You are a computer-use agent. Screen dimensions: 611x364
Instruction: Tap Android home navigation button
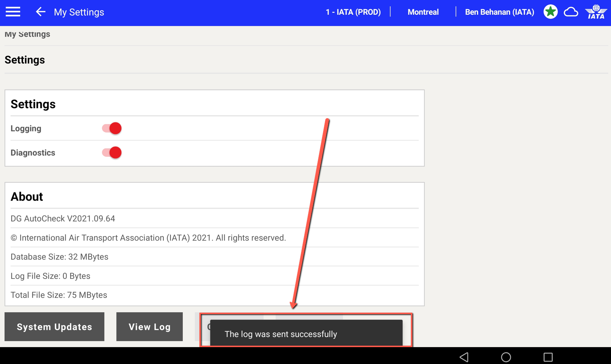(x=506, y=357)
